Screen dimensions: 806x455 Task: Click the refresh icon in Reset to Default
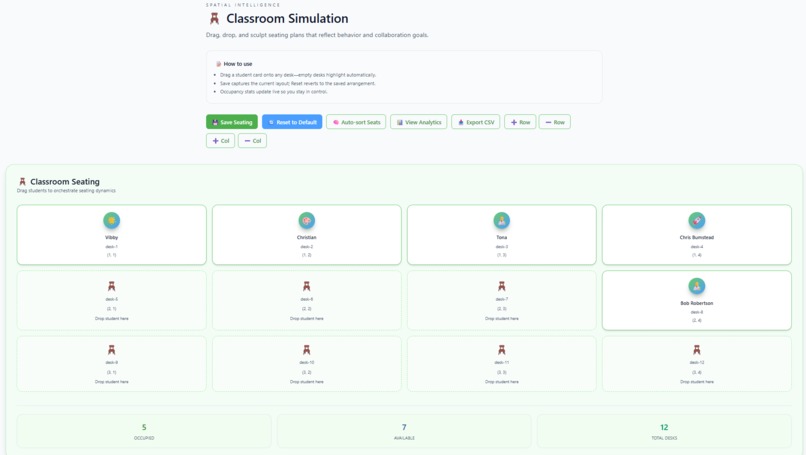(271, 122)
